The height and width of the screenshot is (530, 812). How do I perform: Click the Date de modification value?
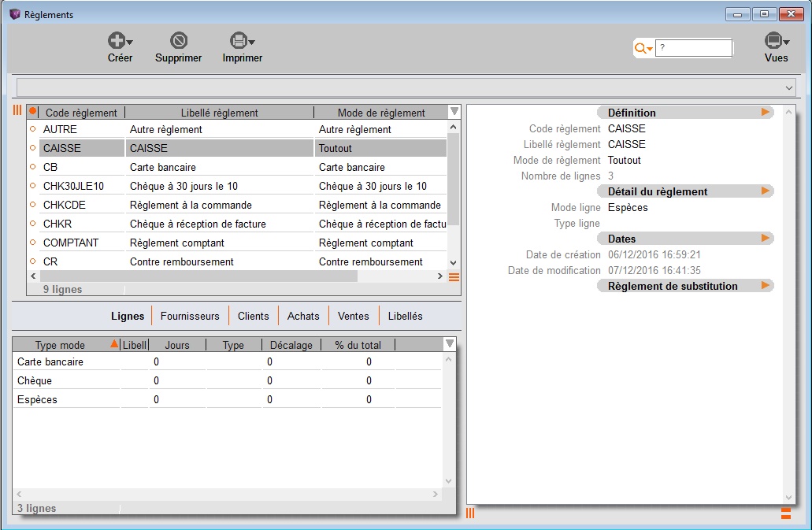(x=654, y=270)
